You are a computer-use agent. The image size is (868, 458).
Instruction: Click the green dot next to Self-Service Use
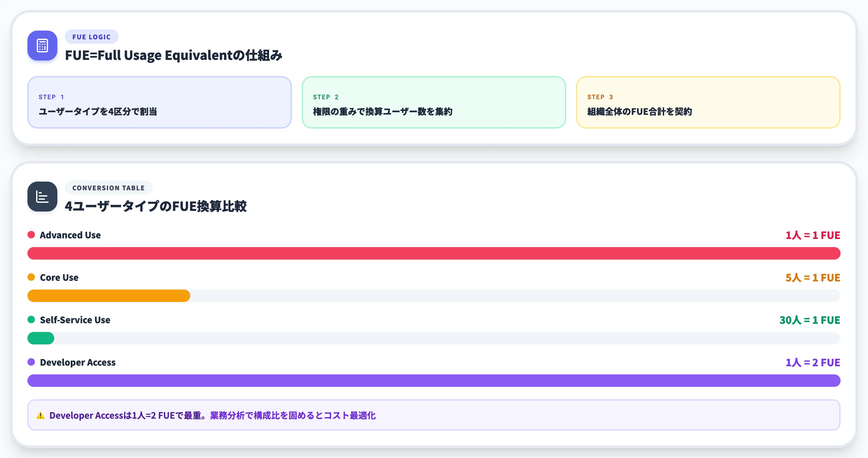[31, 320]
